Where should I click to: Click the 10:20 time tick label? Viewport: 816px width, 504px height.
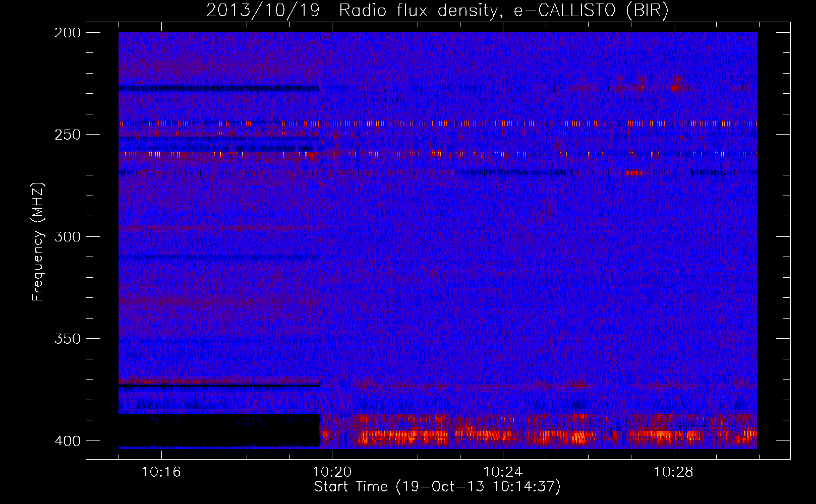click(332, 472)
